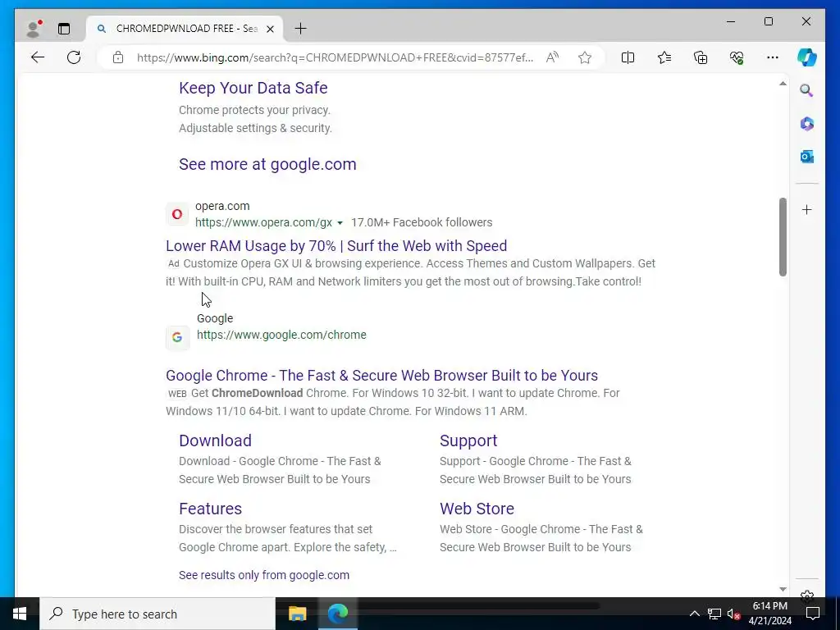Close the CHROMEDPWNLOAD FREE tab
Image resolution: width=840 pixels, height=630 pixels.
point(271,29)
